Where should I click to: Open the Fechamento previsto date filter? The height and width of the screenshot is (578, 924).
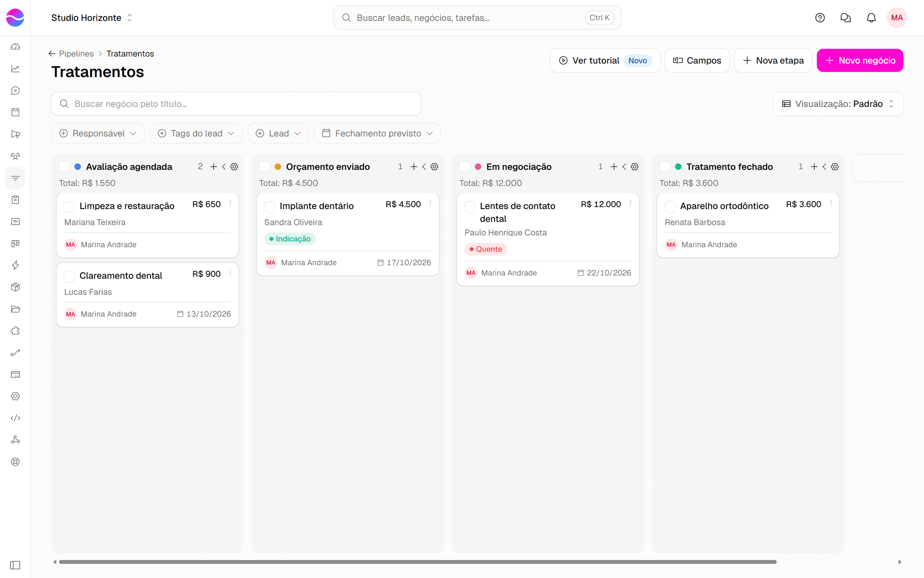[x=378, y=133]
